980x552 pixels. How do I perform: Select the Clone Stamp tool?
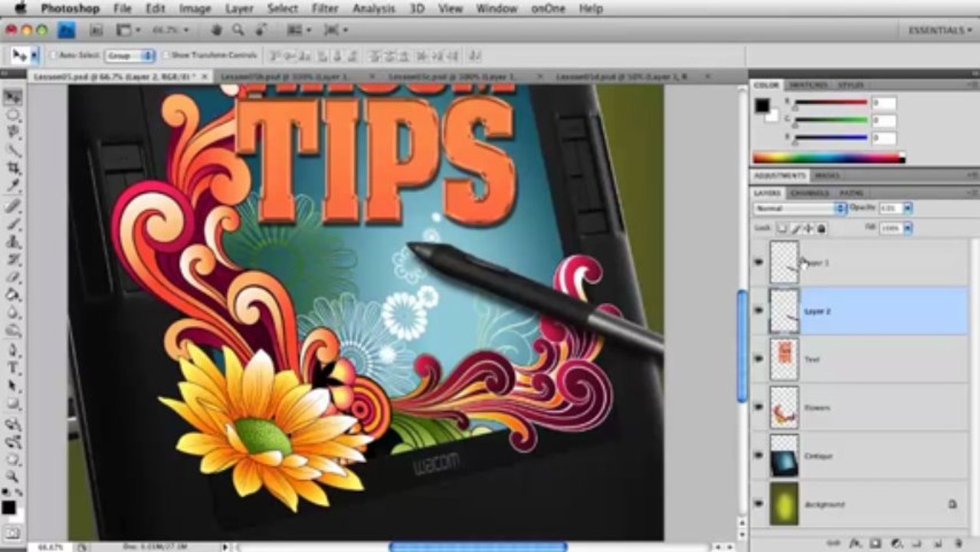point(12,242)
